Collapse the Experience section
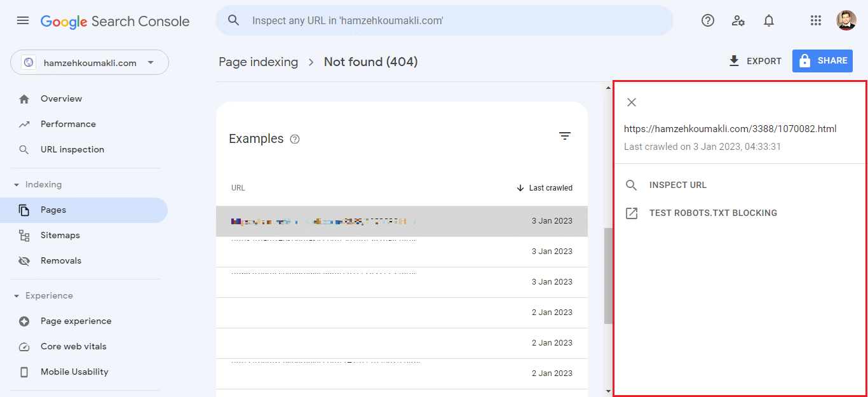 pyautogui.click(x=17, y=296)
